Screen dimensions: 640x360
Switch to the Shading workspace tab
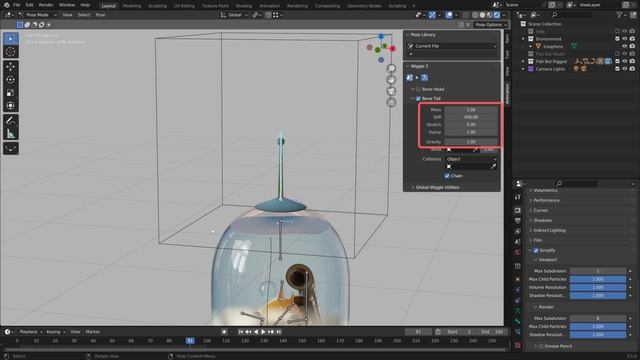(x=244, y=6)
